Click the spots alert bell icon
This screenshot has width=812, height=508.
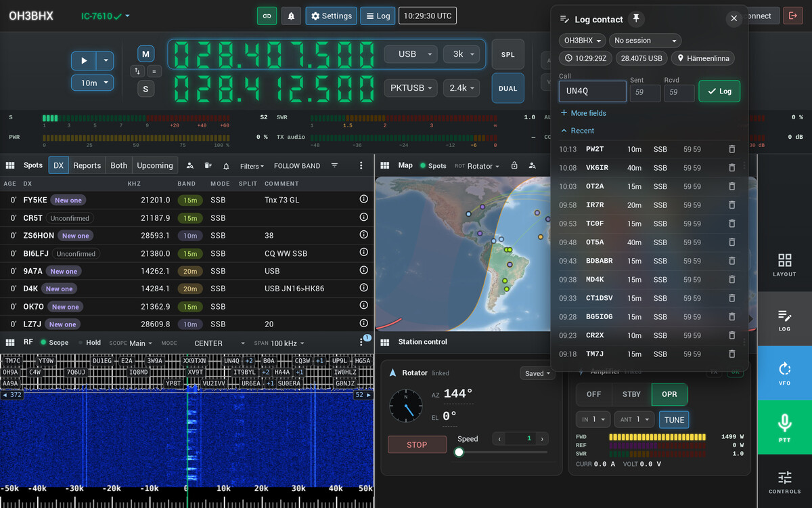[x=227, y=165]
